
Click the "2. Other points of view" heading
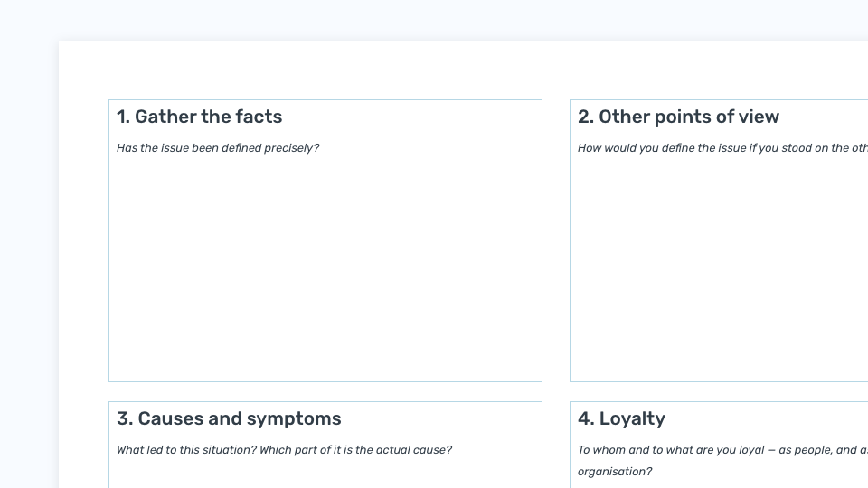click(678, 117)
